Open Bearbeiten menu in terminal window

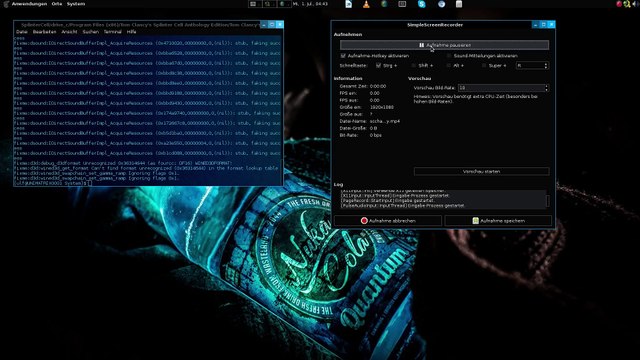(44, 32)
